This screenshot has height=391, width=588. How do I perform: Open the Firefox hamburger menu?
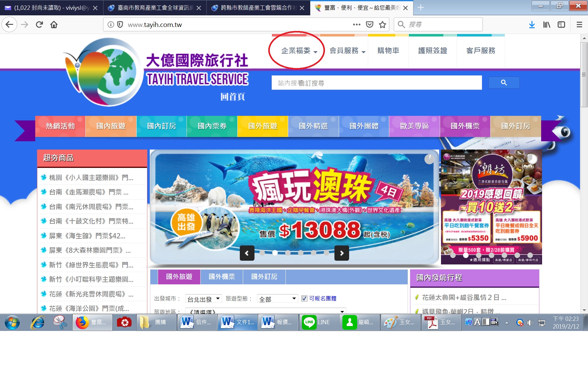point(579,25)
